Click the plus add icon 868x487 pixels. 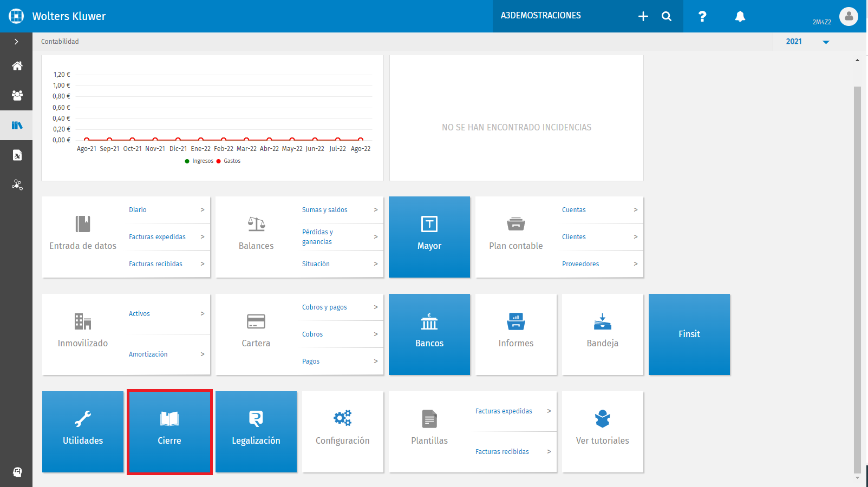pyautogui.click(x=643, y=16)
